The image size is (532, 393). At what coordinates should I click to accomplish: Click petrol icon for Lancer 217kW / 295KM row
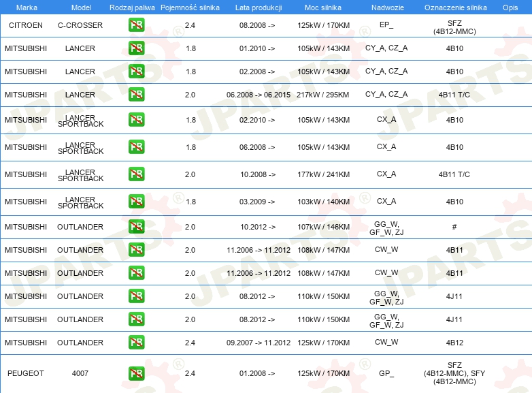coord(136,95)
